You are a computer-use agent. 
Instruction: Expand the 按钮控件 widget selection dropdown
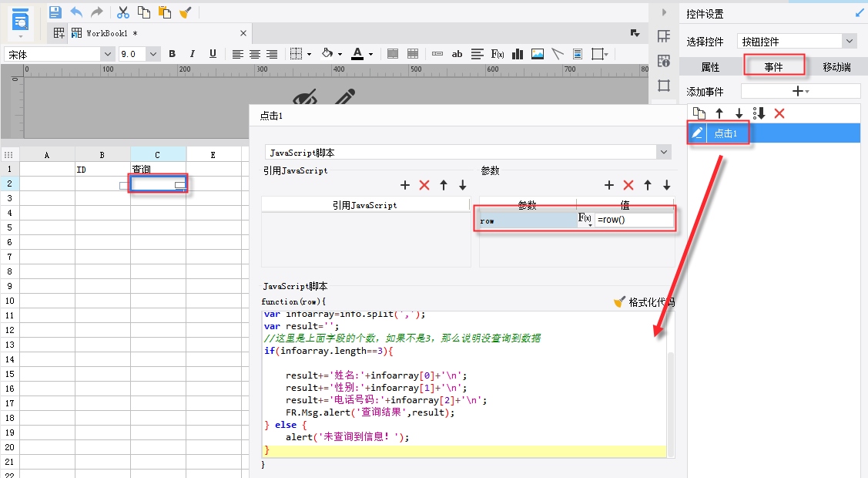click(x=849, y=41)
